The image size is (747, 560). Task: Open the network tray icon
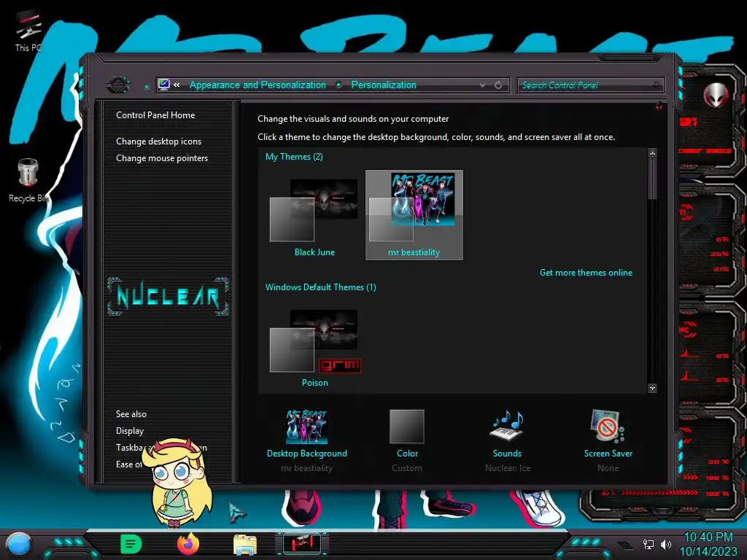point(648,544)
